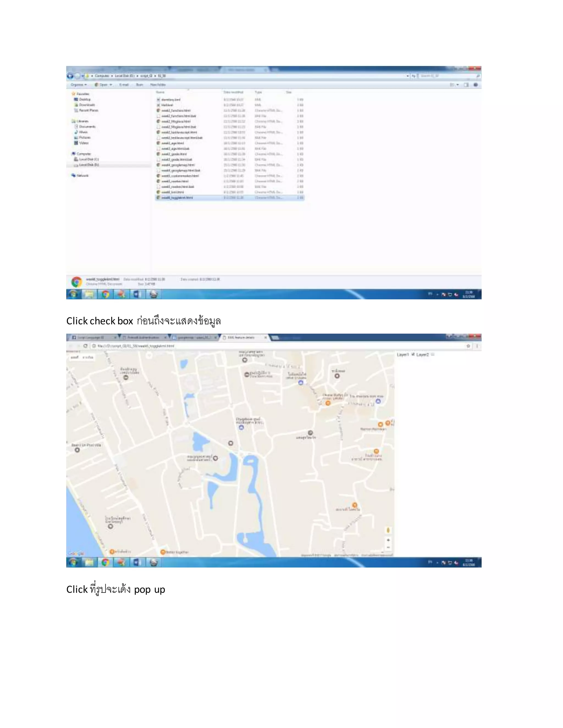The height and width of the screenshot is (728, 563).
Task: Open the Organize menu in Explorer
Action: coord(79,85)
